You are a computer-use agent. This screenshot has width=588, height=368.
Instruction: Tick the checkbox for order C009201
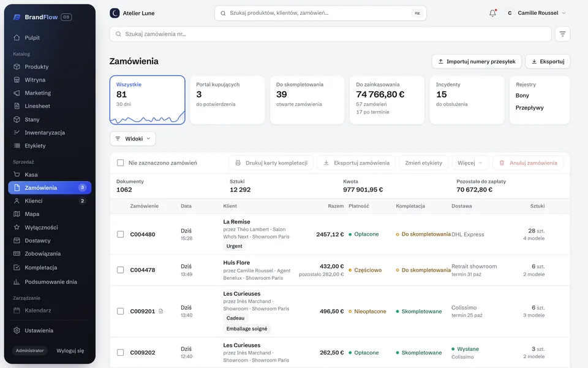click(121, 312)
